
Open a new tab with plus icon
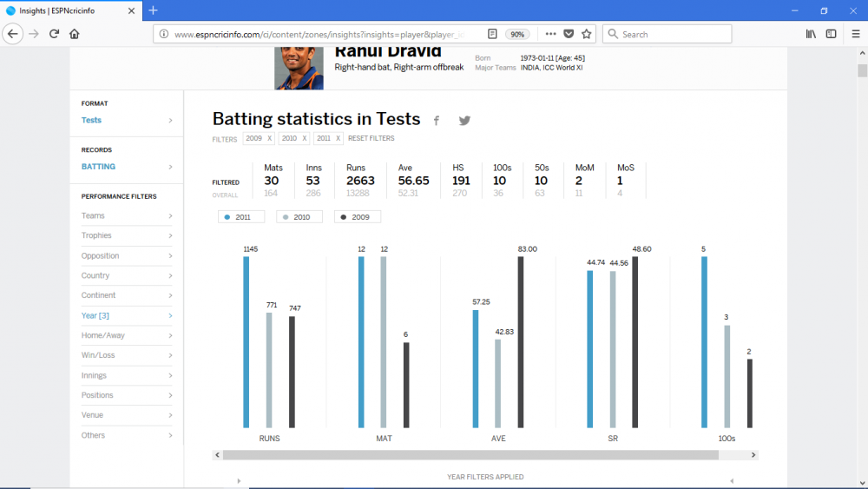tap(154, 10)
